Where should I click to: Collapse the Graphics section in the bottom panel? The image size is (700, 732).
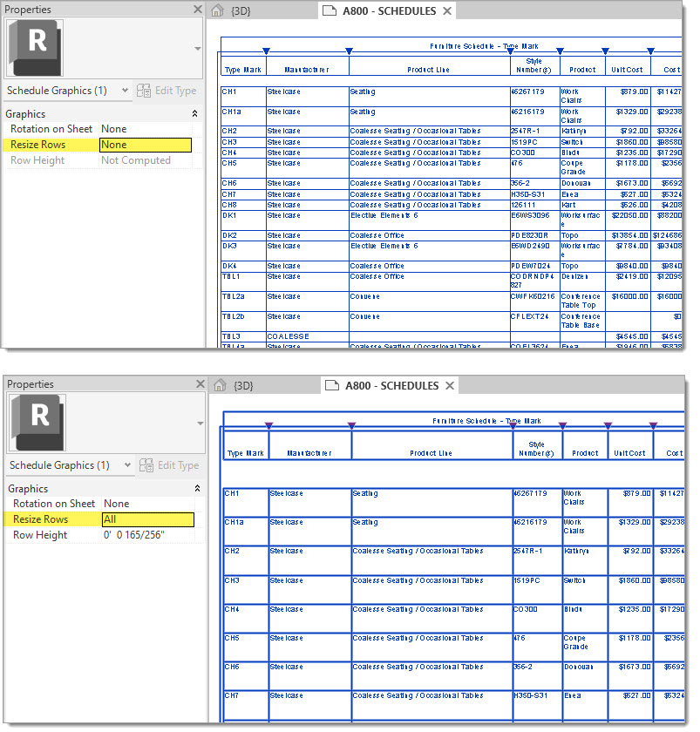pos(197,488)
